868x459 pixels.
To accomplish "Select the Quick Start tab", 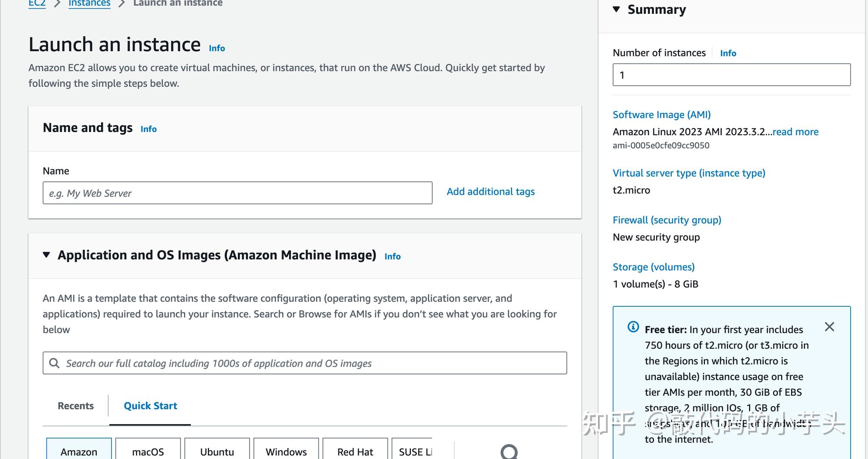I will click(150, 406).
